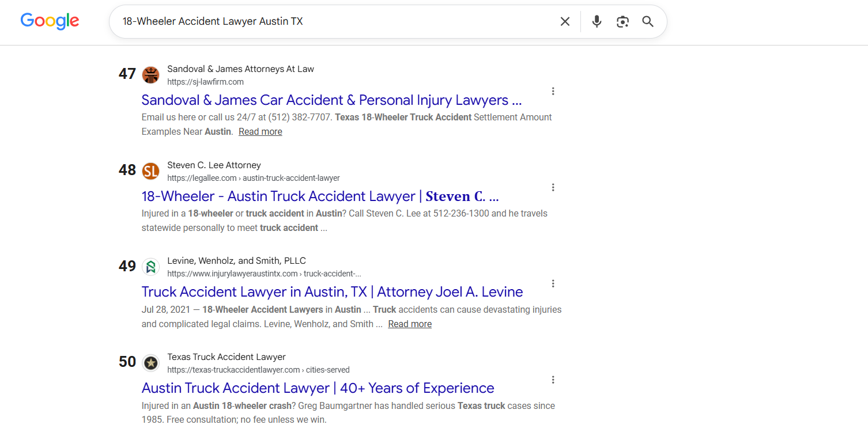This screenshot has width=868, height=436.
Task: Open three-dot menu for Joel A. Levine result
Action: [x=553, y=283]
